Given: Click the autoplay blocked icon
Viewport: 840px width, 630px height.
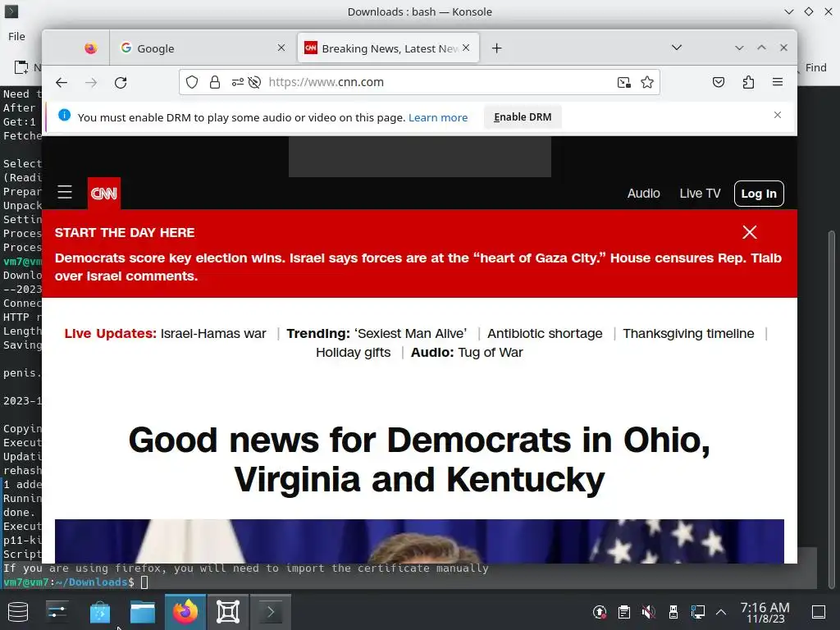Looking at the screenshot, I should coord(255,82).
